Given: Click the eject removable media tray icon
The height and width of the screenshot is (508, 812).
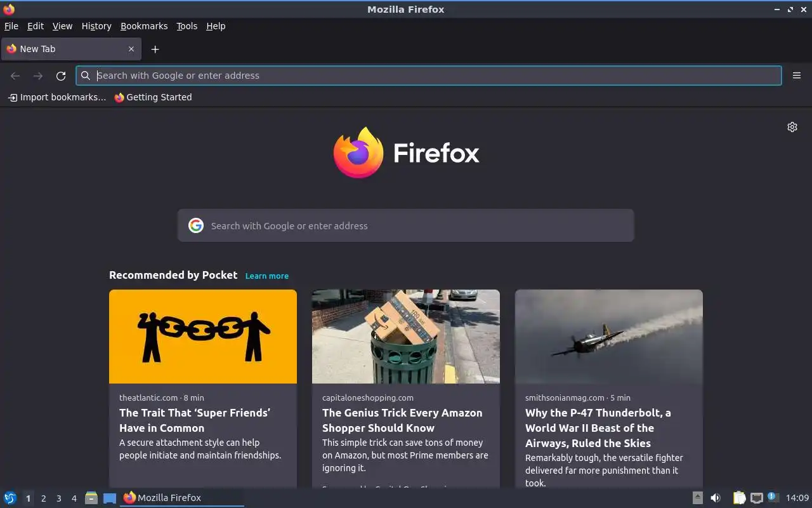Looking at the screenshot, I should point(697,498).
